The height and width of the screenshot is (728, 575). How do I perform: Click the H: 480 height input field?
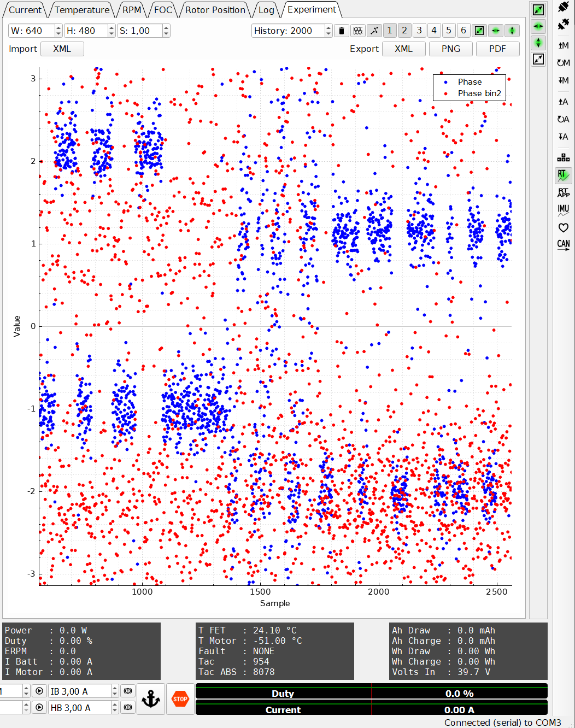(x=85, y=31)
